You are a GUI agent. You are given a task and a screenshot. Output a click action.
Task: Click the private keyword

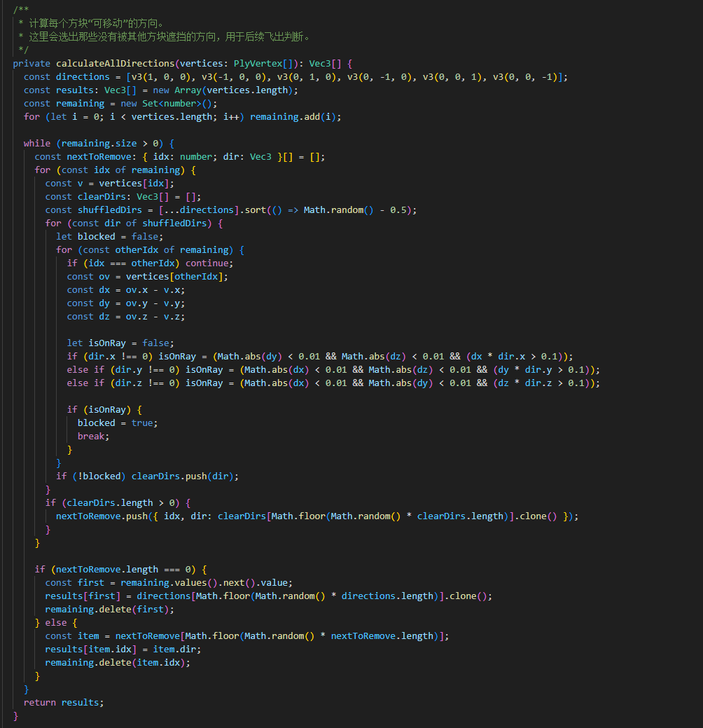coord(32,64)
